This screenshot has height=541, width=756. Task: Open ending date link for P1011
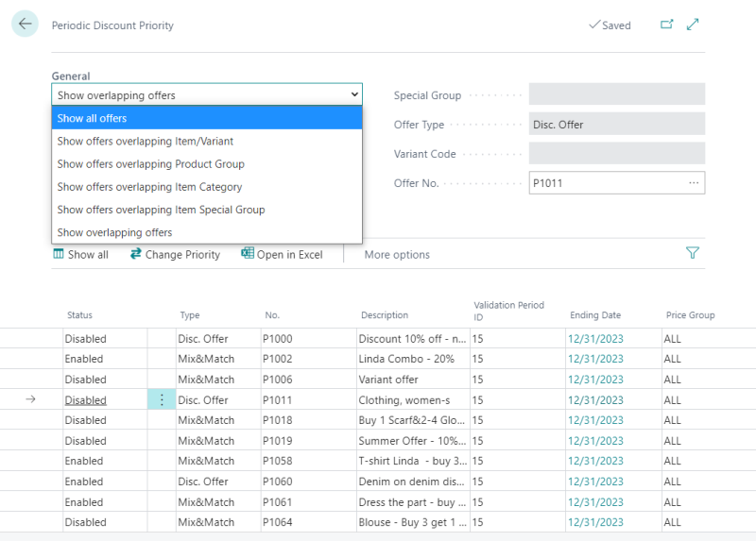pos(595,399)
